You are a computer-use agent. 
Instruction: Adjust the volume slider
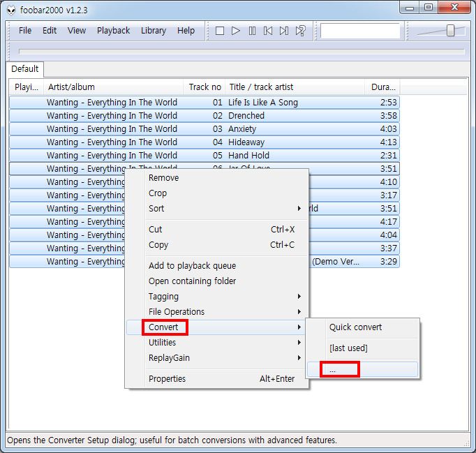pos(450,30)
